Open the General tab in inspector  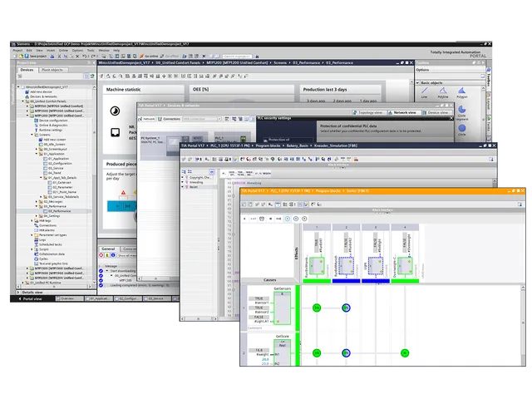click(108, 249)
